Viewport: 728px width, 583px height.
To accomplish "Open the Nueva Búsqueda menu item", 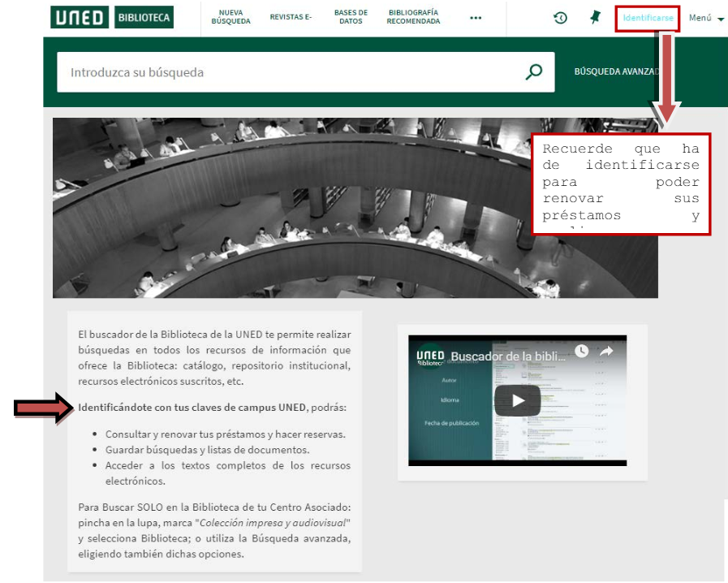I will 230,17.
